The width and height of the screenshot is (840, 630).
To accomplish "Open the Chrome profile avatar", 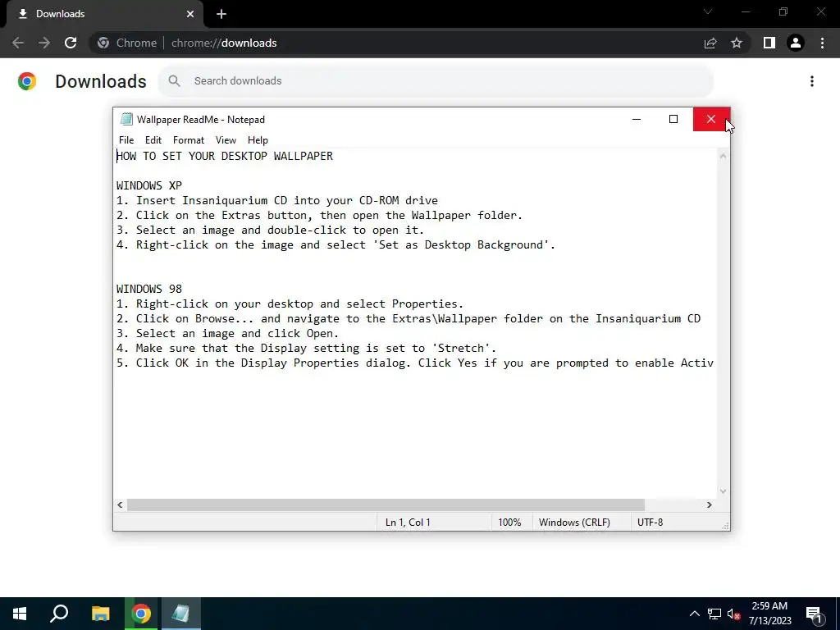I will coord(796,43).
